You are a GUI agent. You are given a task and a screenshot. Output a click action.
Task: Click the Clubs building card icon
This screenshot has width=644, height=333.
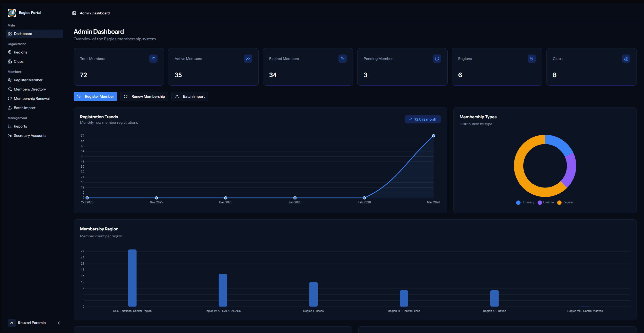click(626, 59)
